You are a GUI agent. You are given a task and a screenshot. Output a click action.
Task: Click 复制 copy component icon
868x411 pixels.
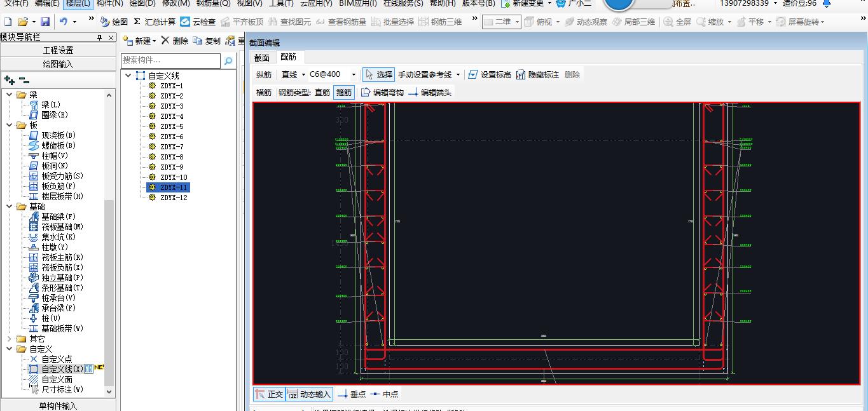click(207, 41)
